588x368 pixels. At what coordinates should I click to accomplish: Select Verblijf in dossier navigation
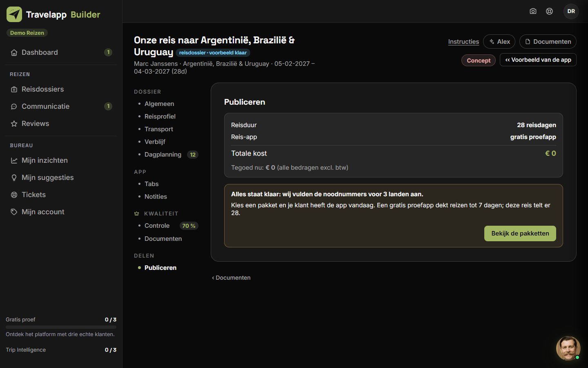(x=155, y=142)
